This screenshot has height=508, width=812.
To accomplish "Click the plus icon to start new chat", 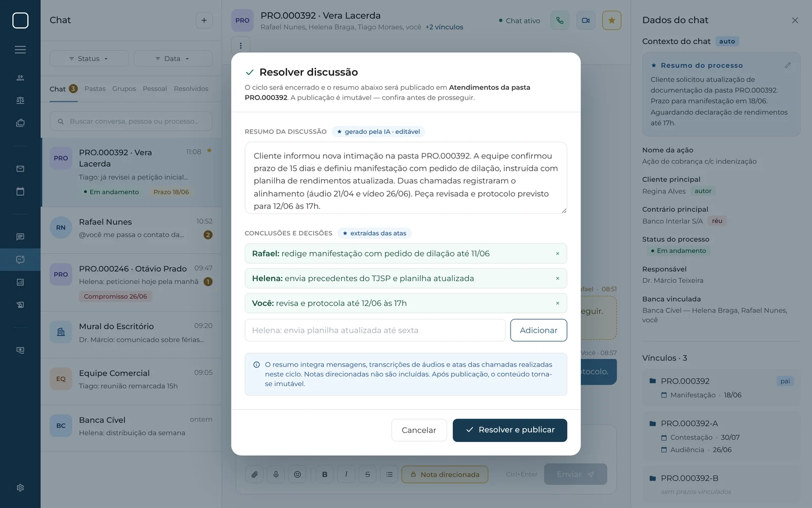I will coord(204,20).
